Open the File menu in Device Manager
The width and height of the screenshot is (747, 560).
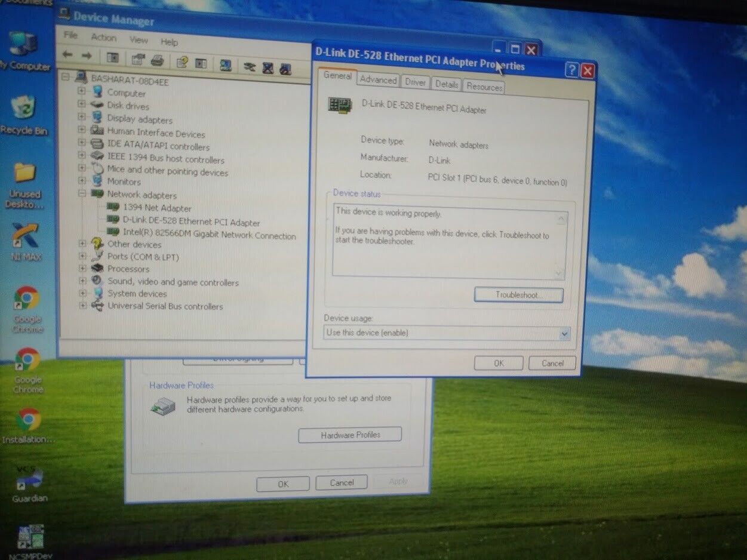pos(70,35)
